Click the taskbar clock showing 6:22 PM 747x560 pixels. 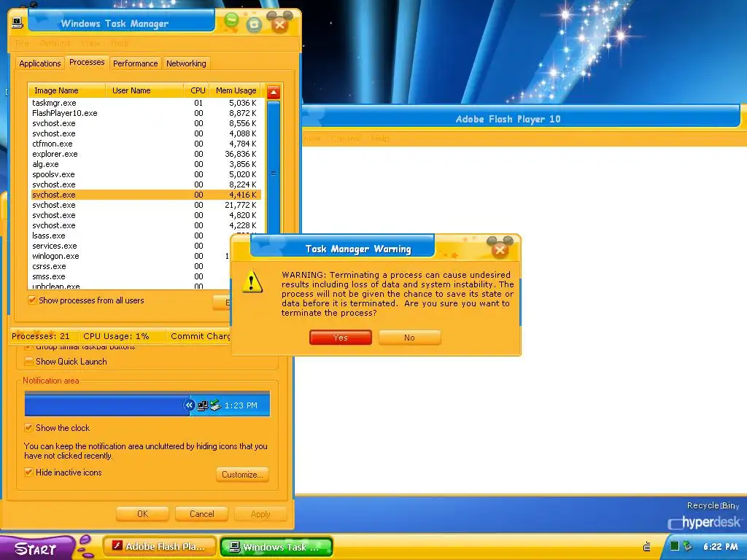coord(720,547)
